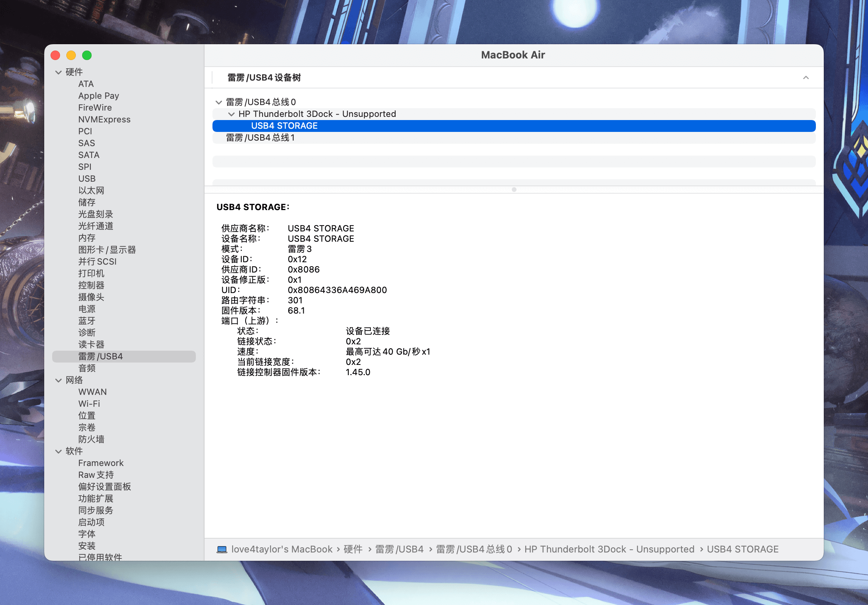Viewport: 868px width, 605px height.
Task: Select 启动项 under the software section
Action: (x=90, y=522)
